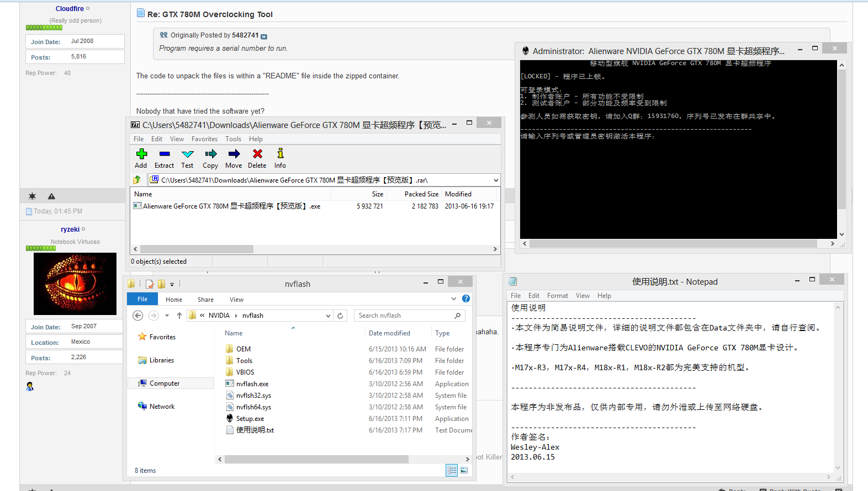Refresh the nvflash folder view
The image size is (868, 491).
coord(340,316)
